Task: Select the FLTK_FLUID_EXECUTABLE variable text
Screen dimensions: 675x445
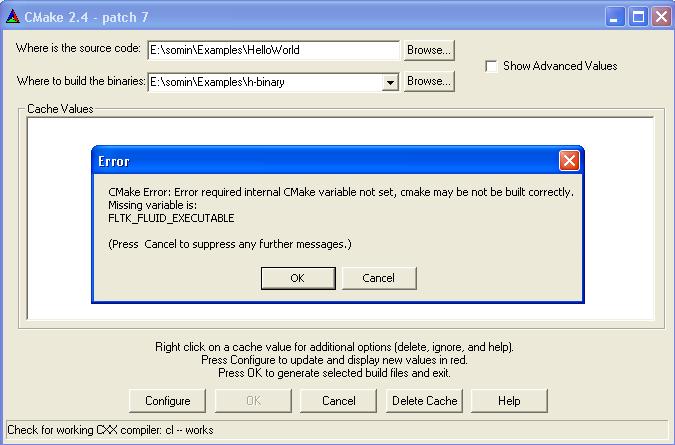Action: coord(171,218)
